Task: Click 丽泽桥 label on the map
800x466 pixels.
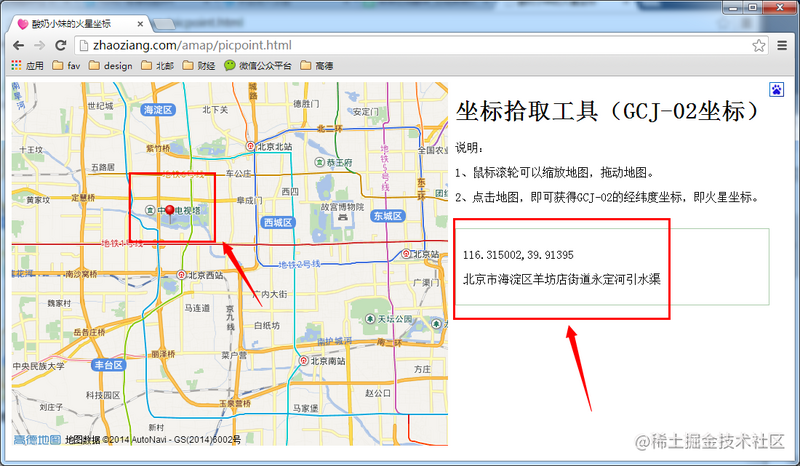Action: click(163, 354)
